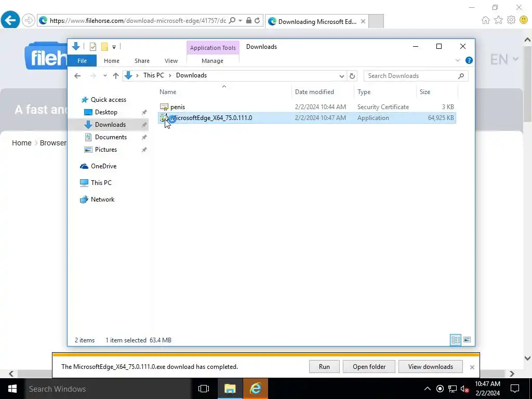Click the Search Windows box

(108, 389)
